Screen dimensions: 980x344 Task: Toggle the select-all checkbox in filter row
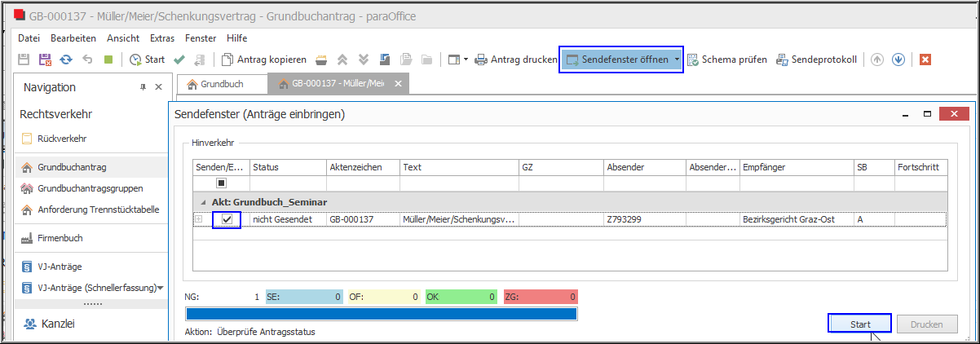coord(221,183)
